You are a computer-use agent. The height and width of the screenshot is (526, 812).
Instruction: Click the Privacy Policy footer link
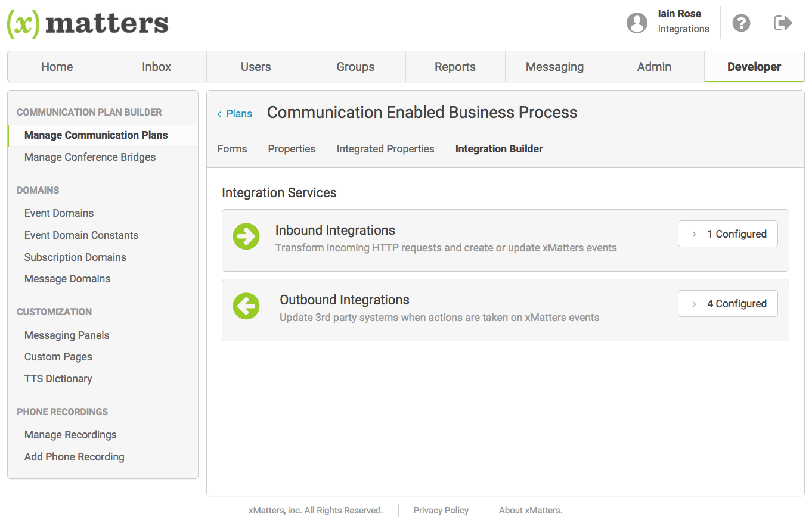[x=441, y=511]
